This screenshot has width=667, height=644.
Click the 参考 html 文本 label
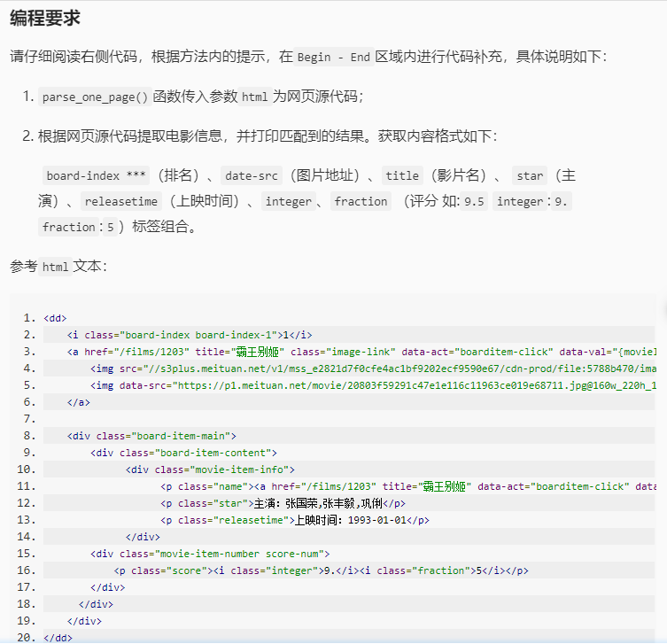58,267
